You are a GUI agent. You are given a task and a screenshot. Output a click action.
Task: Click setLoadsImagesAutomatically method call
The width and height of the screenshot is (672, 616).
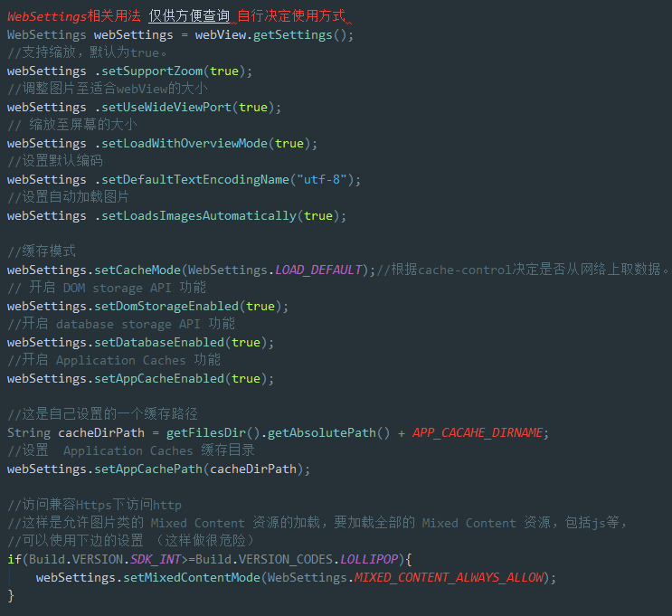click(x=199, y=215)
